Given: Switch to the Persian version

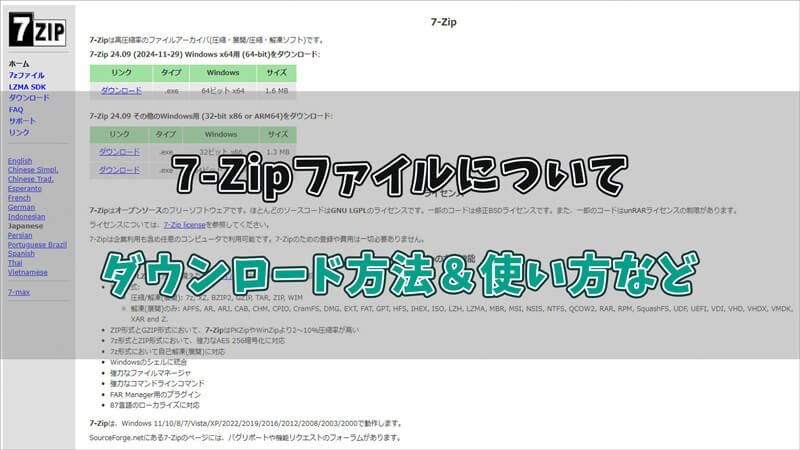Looking at the screenshot, I should [20, 235].
